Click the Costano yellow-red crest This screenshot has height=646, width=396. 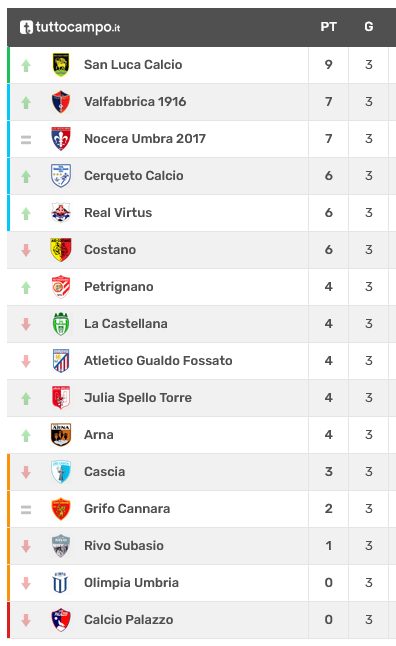pos(61,250)
